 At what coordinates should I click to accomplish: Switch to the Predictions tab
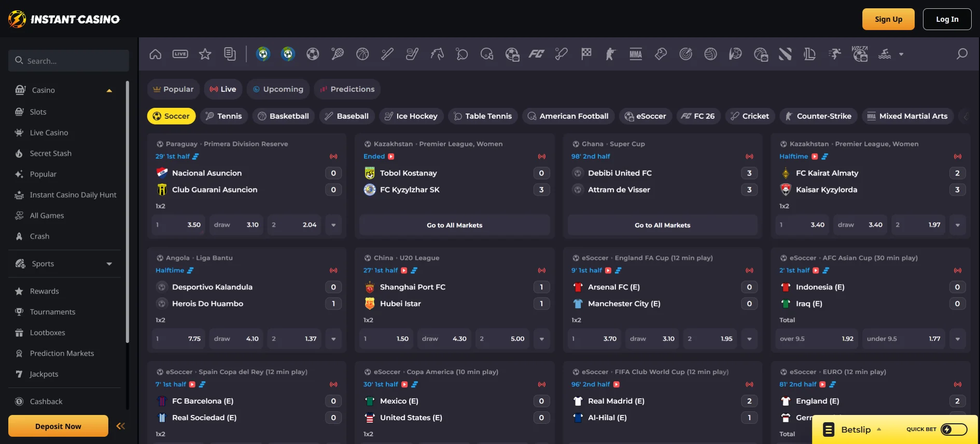[x=347, y=89]
